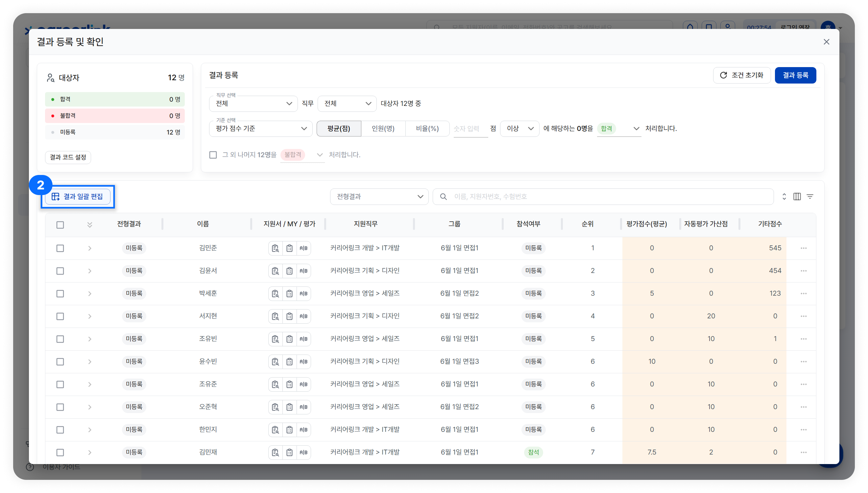The image size is (868, 493).
Task: Toggle the select-all checkbox in table header
Action: (60, 225)
